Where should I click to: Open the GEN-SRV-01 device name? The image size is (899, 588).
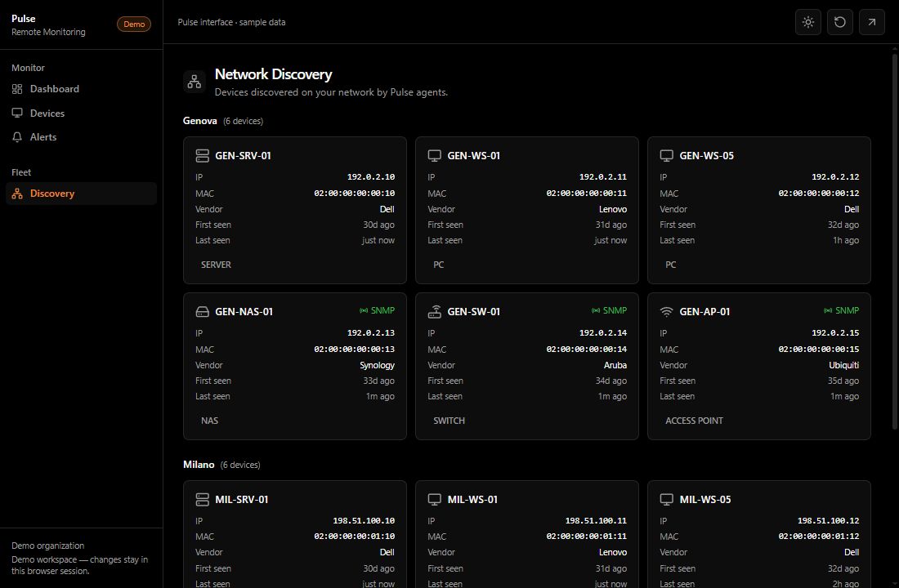coord(243,155)
